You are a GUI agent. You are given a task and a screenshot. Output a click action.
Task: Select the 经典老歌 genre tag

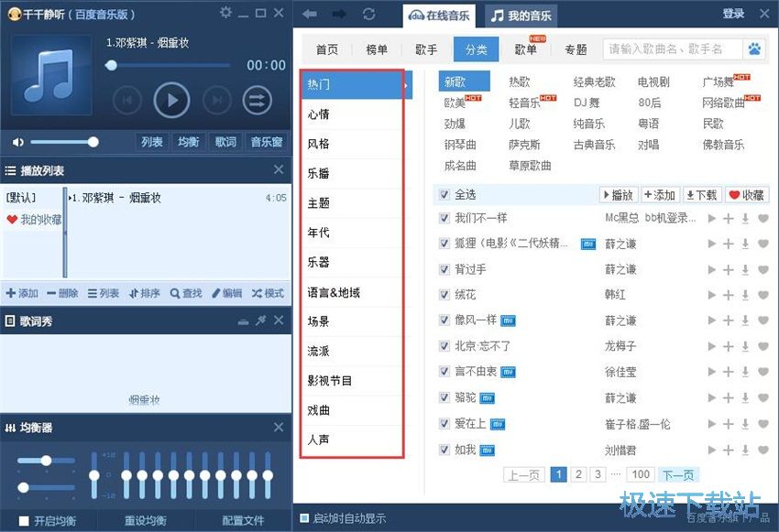pos(594,81)
